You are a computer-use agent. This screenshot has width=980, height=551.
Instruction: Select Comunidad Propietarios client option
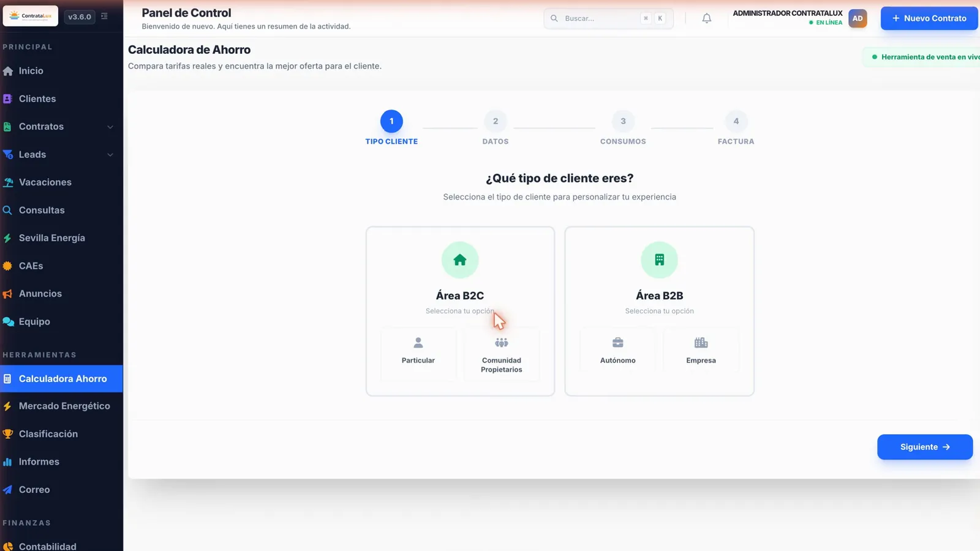pyautogui.click(x=502, y=354)
